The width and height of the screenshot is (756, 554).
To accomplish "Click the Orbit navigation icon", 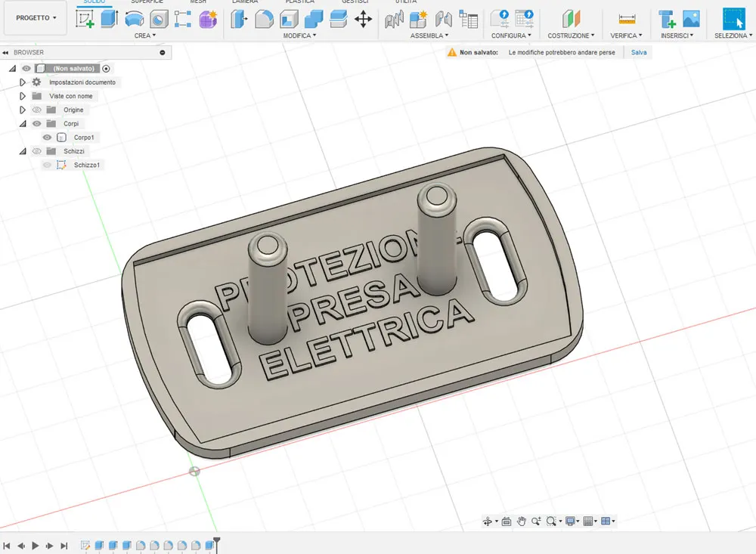I will [488, 522].
